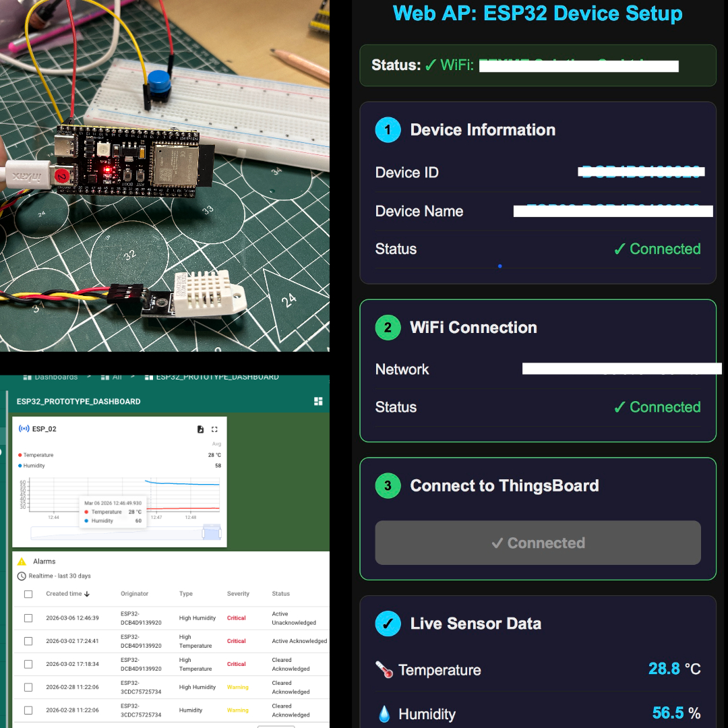Viewport: 728px width, 728px height.
Task: Click High Temperature type in 17:24:41 row
Action: click(195, 641)
